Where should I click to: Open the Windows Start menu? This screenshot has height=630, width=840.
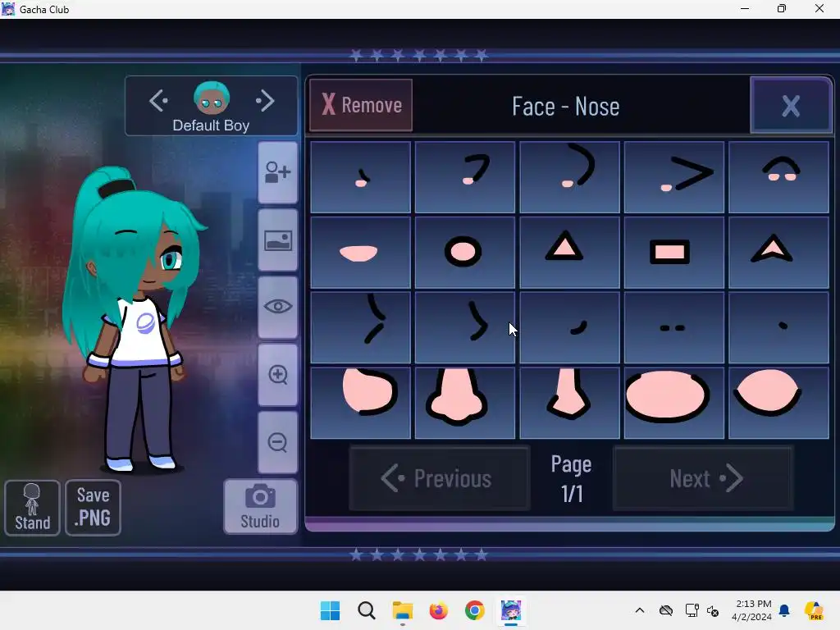[x=330, y=610]
